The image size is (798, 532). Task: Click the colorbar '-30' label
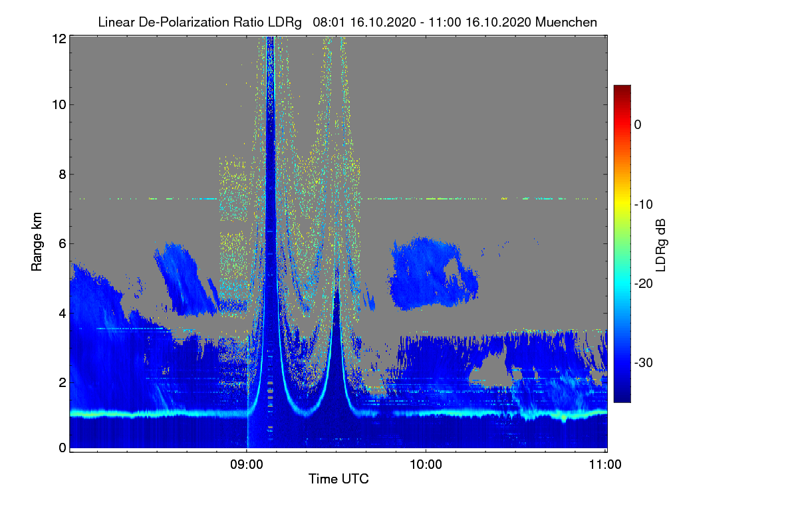point(643,363)
